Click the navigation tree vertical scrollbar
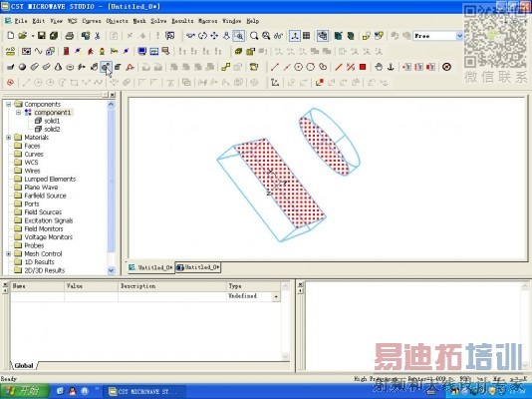The height and width of the screenshot is (399, 532). [x=111, y=188]
